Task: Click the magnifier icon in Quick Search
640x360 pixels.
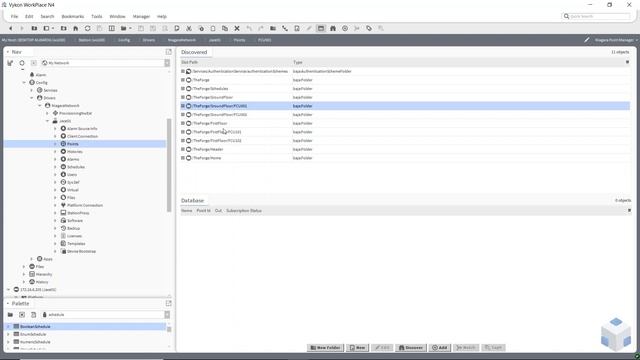Action: 567,16
